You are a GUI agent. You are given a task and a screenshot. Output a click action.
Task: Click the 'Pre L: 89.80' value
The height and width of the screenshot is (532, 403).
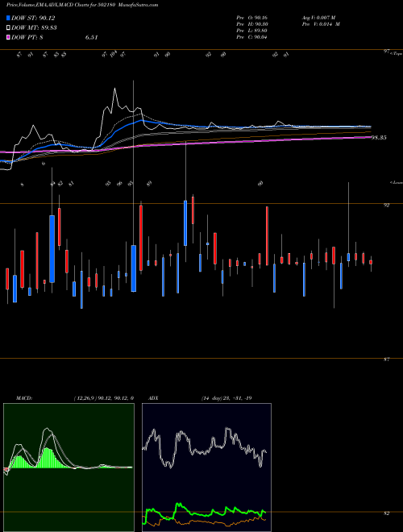tap(251, 31)
